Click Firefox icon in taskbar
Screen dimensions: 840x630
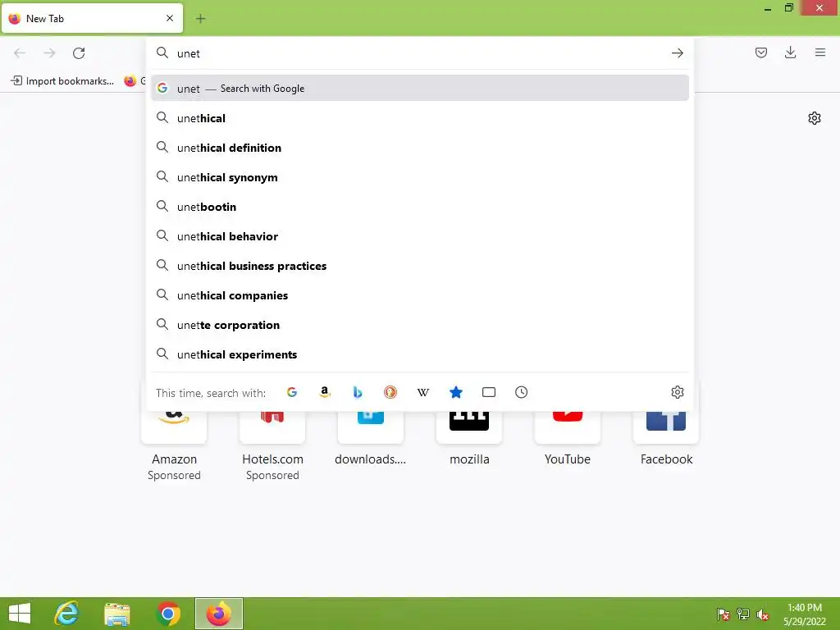(218, 614)
